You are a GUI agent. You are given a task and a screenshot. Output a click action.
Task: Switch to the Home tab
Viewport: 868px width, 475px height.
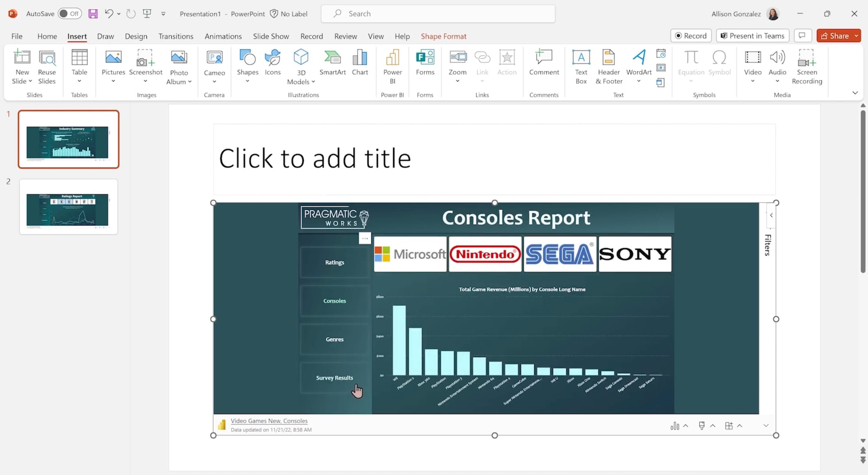pyautogui.click(x=47, y=36)
